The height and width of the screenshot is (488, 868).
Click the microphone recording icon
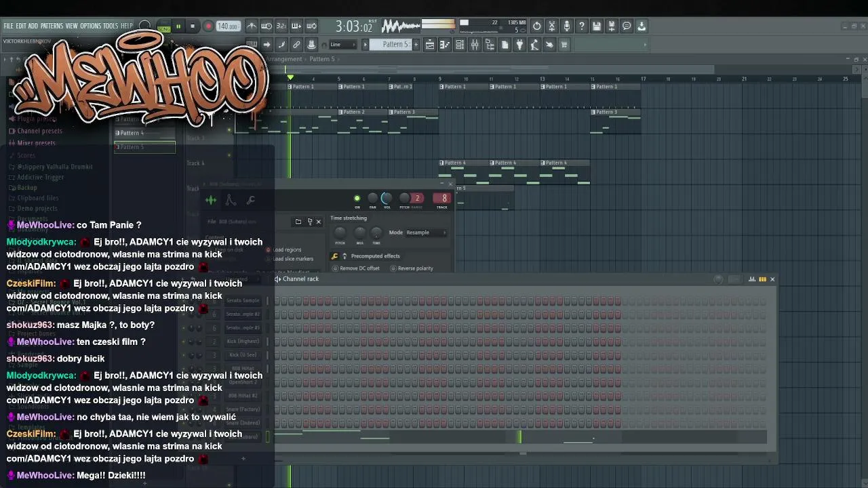[567, 26]
